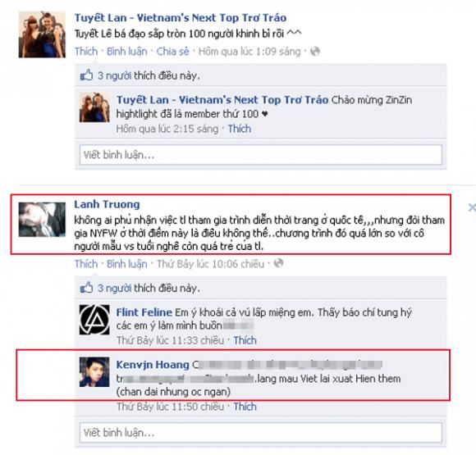Like Tuyết Lan's post via Thích link

(86, 52)
